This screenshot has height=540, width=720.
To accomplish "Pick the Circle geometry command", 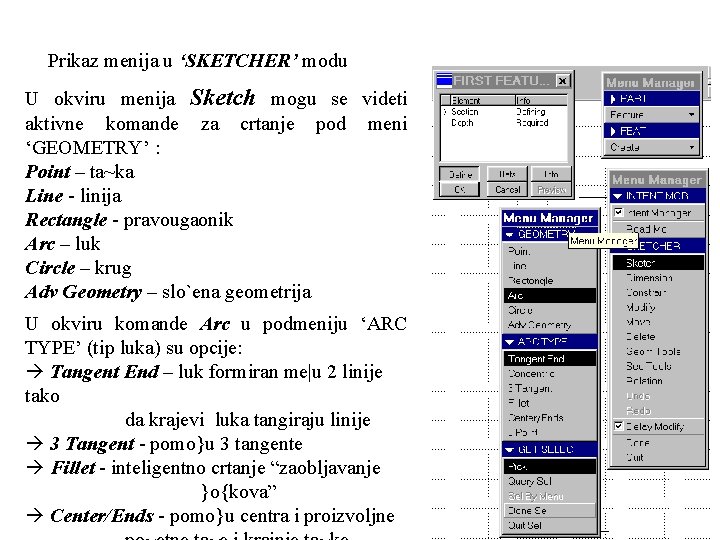I will 550,310.
